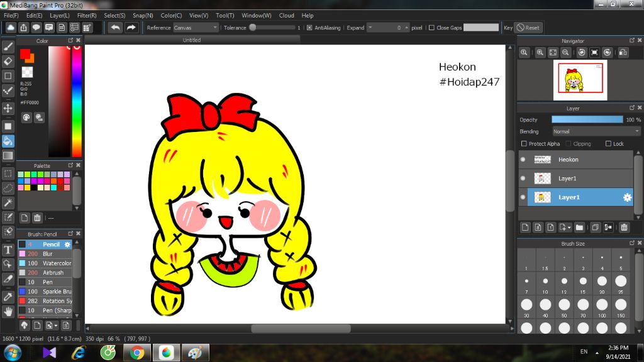Viewport: 644px width, 362px height.
Task: Open the add-layer dropdown arrow
Action: point(569,228)
